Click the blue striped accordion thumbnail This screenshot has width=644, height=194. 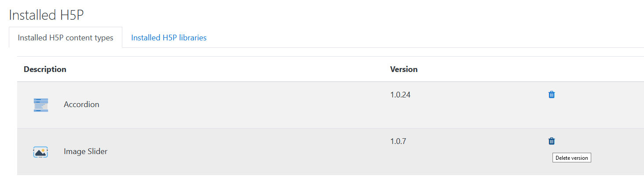(40, 105)
